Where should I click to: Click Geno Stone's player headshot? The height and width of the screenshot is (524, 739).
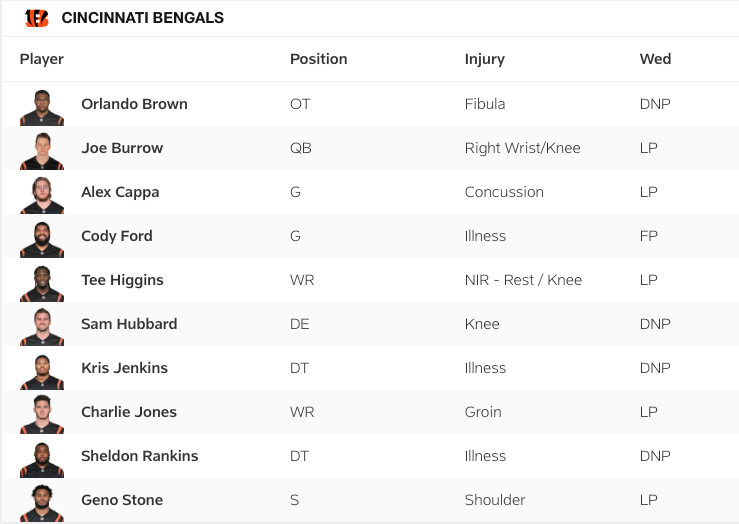click(42, 501)
